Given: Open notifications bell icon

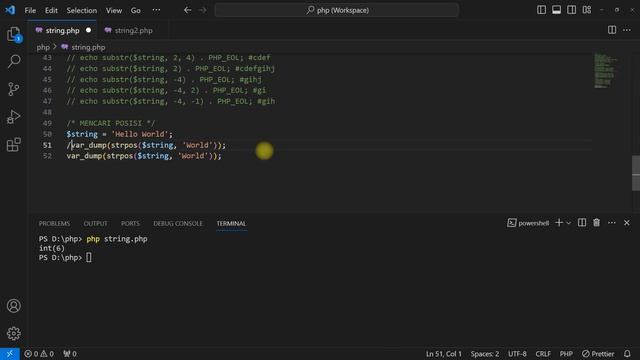Looking at the screenshot, I should click(627, 354).
